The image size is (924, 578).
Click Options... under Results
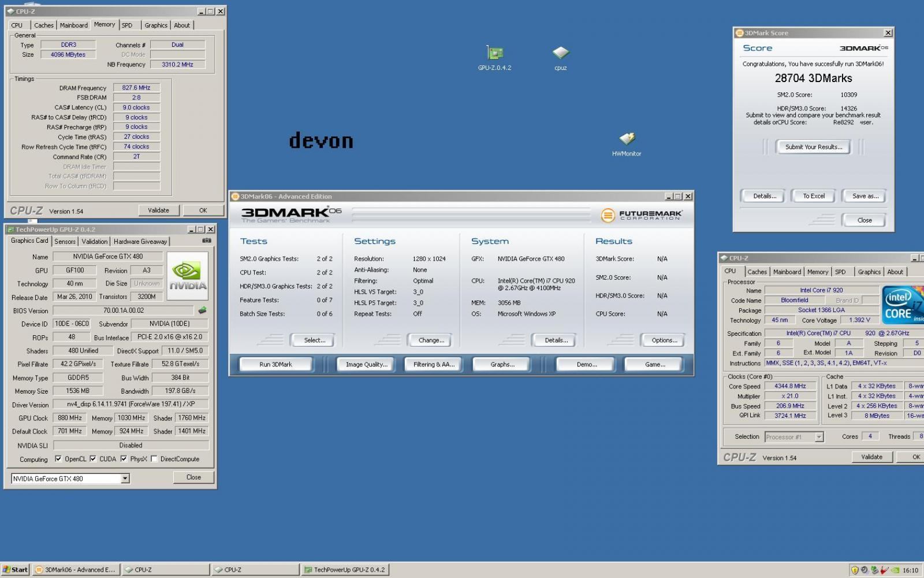664,340
